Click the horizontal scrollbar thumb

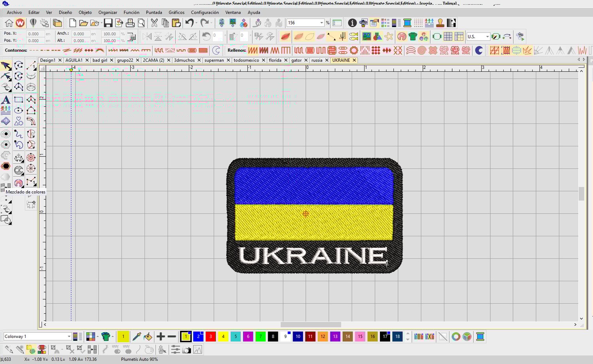311,324
